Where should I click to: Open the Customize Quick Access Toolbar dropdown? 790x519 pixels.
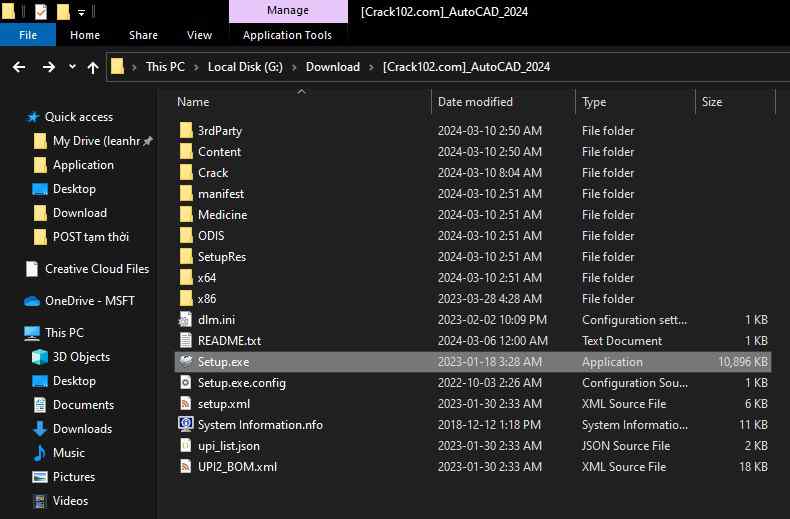(81, 13)
